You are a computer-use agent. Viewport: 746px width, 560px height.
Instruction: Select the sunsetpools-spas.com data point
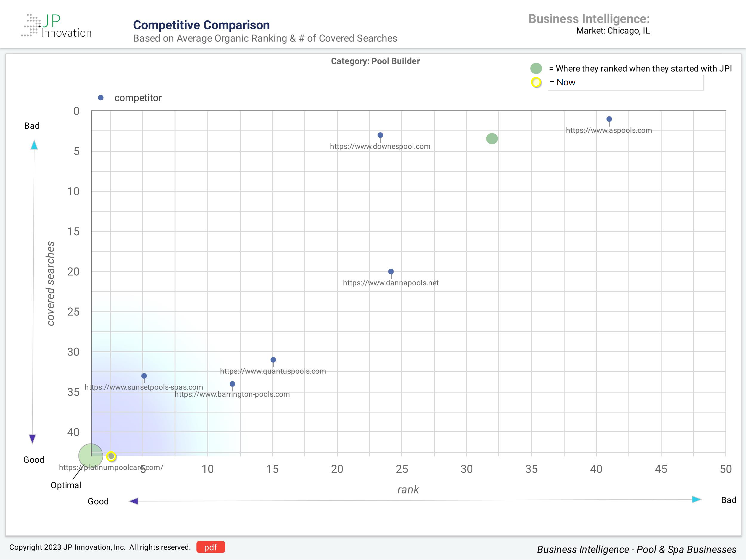click(x=144, y=376)
